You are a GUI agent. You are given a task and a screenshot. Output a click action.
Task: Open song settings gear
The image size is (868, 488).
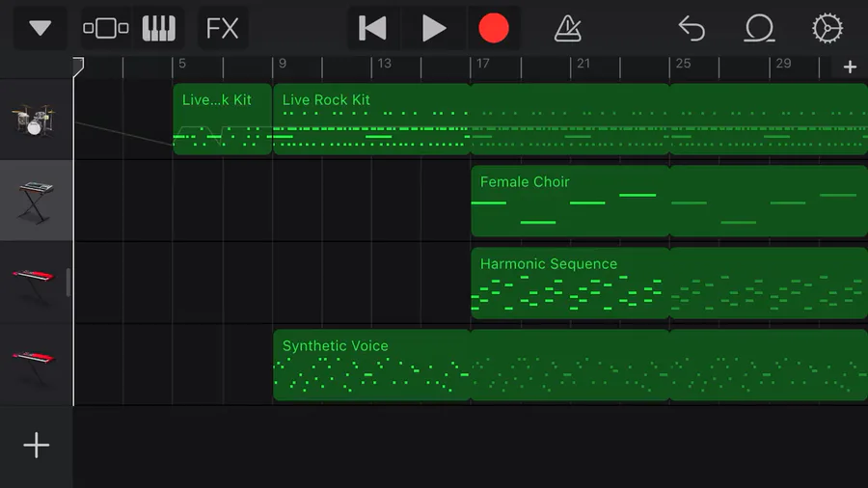coord(827,28)
